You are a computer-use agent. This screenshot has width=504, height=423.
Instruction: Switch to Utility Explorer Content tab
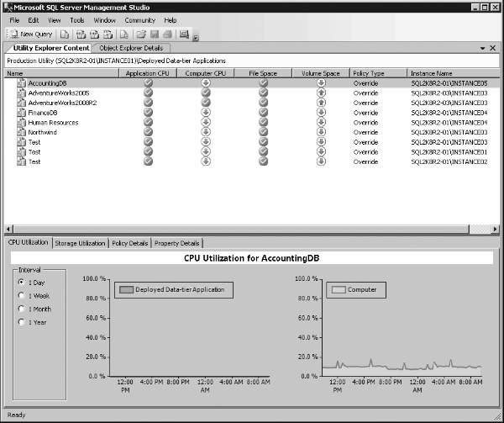click(x=50, y=48)
